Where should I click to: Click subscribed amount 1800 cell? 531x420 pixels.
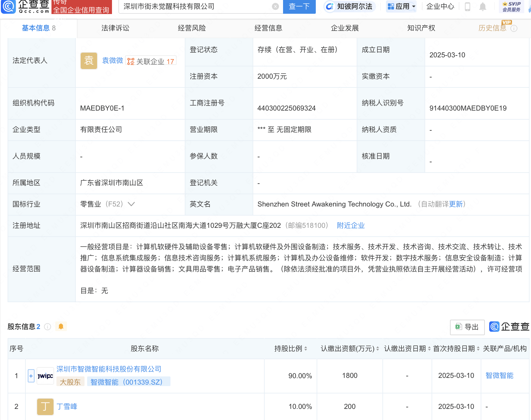pyautogui.click(x=350, y=376)
